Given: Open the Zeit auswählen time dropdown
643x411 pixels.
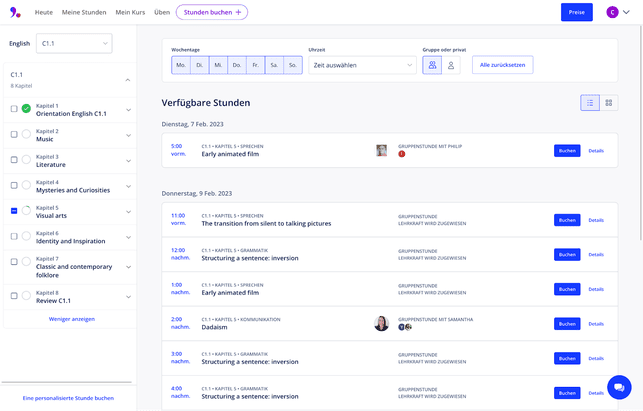Looking at the screenshot, I should (361, 65).
